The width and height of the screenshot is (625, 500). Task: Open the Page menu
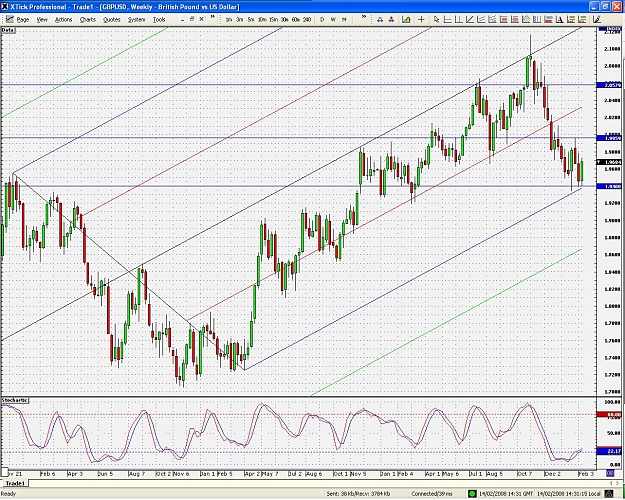tap(23, 19)
